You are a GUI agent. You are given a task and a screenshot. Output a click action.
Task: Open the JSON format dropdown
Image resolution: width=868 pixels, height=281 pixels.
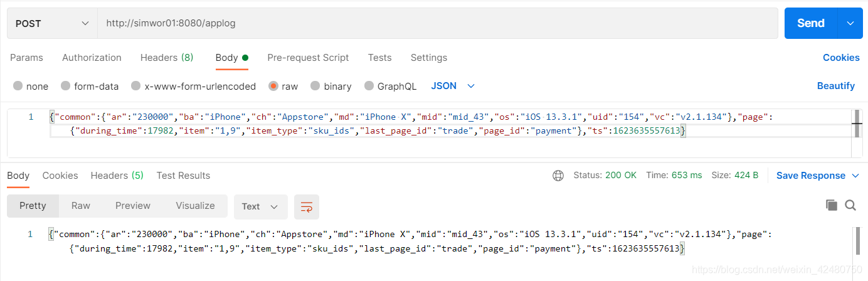tap(453, 86)
